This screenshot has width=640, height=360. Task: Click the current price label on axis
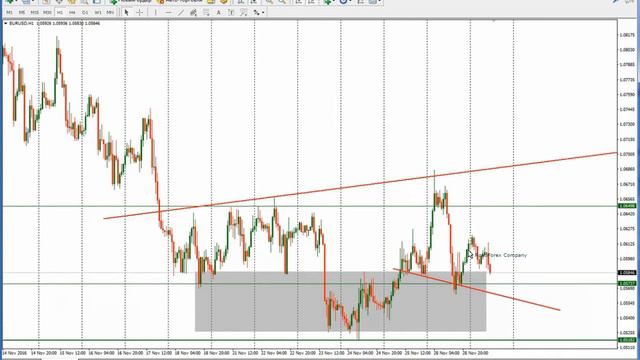pyautogui.click(x=627, y=273)
